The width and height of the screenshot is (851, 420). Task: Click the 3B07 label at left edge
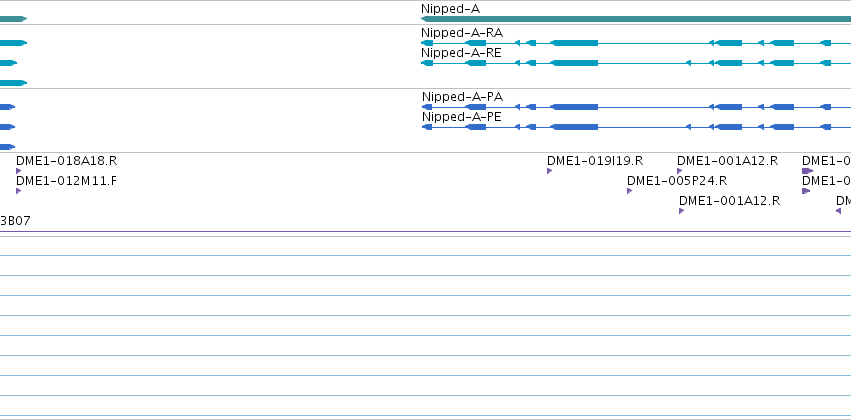(15, 221)
